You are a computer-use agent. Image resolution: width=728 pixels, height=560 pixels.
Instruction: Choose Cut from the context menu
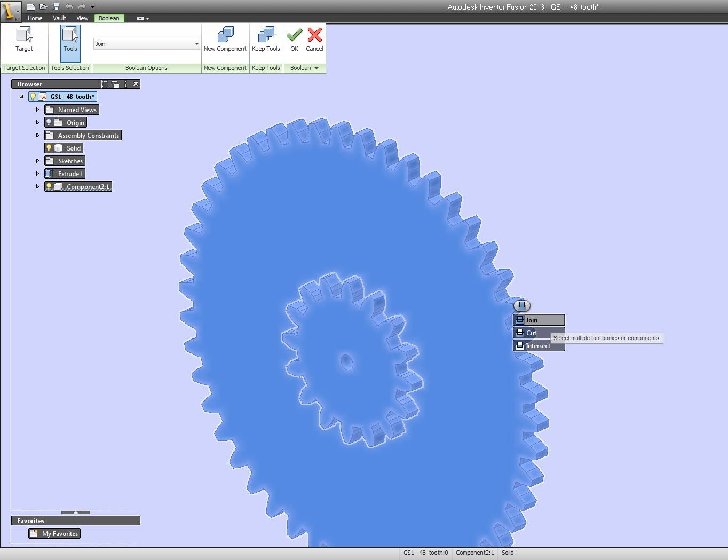(531, 332)
